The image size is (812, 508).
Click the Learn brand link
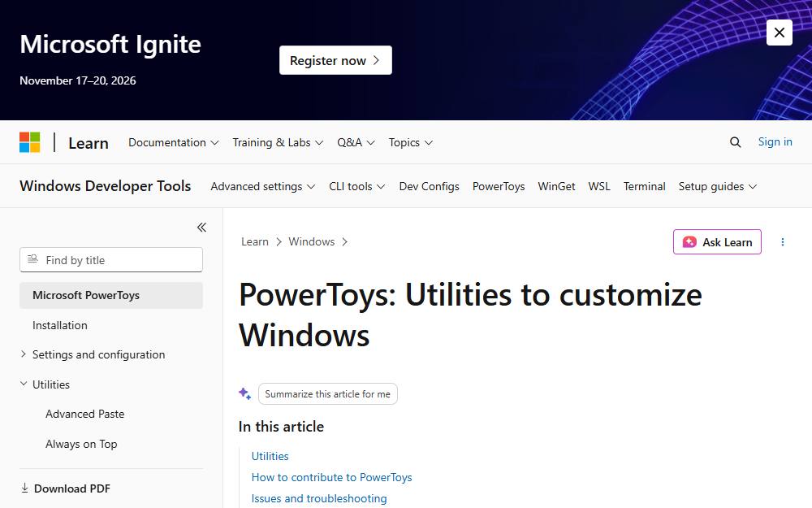(x=88, y=143)
